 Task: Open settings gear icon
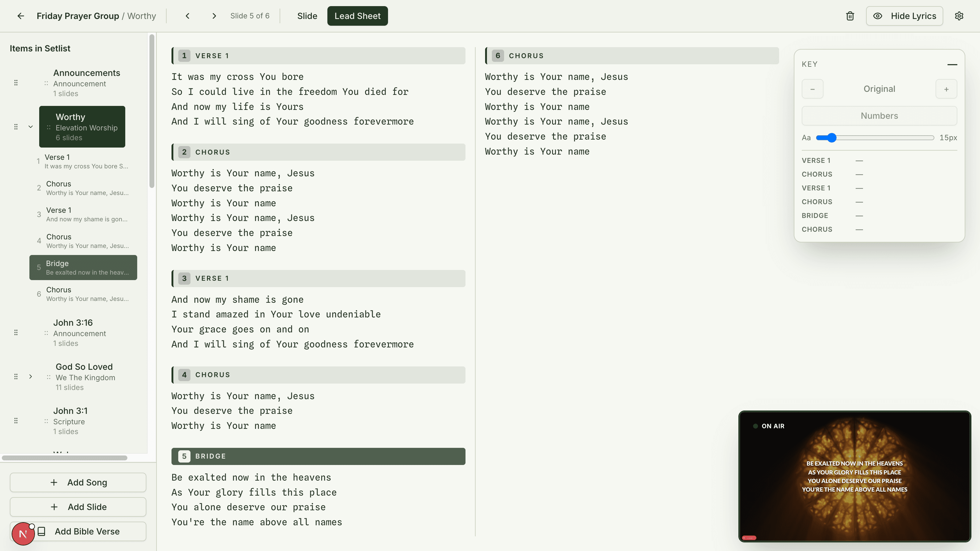pyautogui.click(x=959, y=16)
